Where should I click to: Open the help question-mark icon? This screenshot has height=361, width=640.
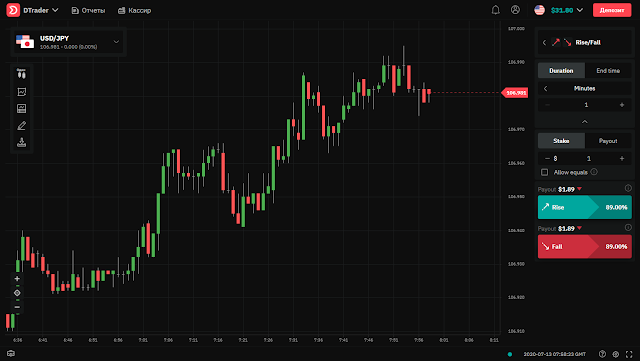602,354
